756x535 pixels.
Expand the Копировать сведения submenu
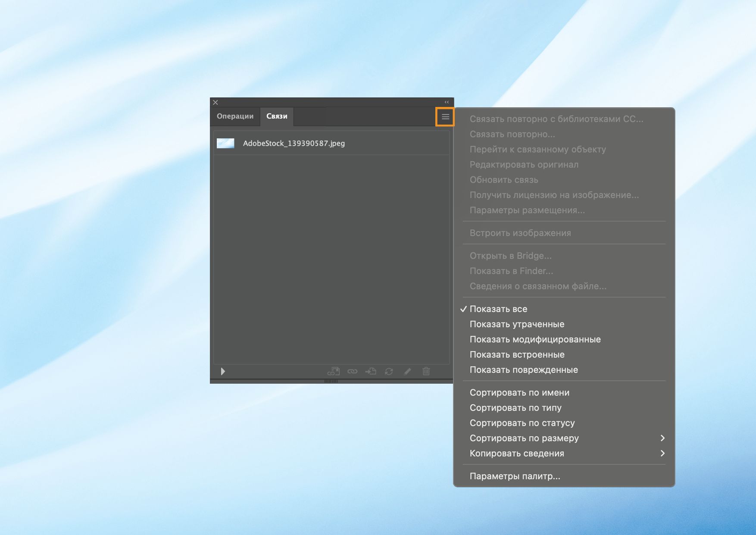564,453
